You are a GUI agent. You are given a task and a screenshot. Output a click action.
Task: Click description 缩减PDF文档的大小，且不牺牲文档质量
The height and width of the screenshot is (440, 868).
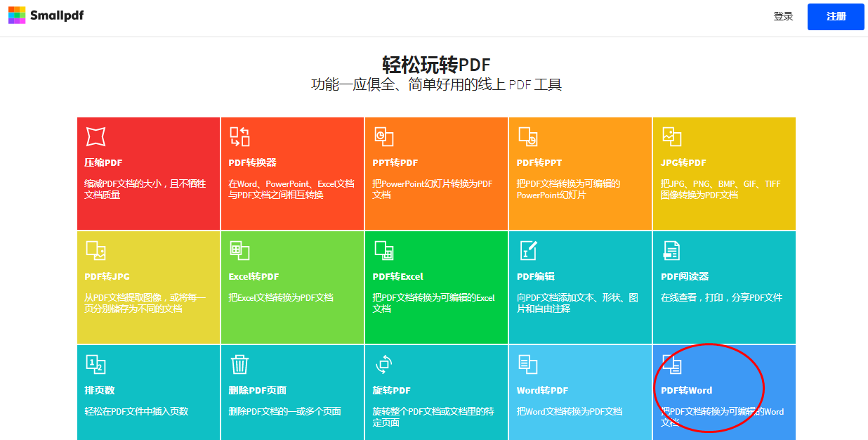(x=145, y=190)
